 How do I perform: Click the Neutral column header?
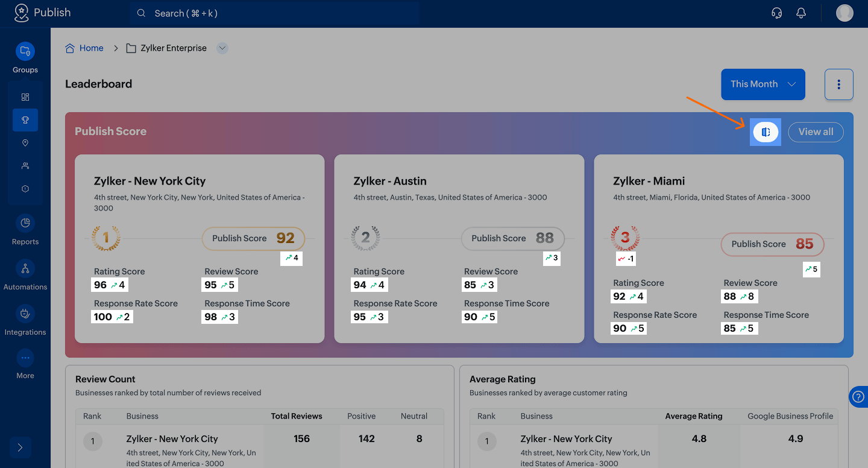(414, 416)
